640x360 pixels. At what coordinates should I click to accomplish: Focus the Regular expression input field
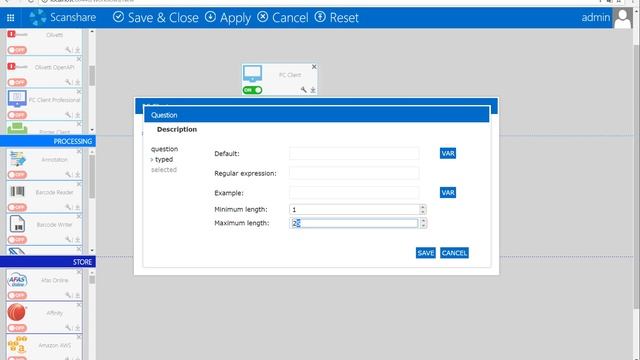tap(354, 173)
